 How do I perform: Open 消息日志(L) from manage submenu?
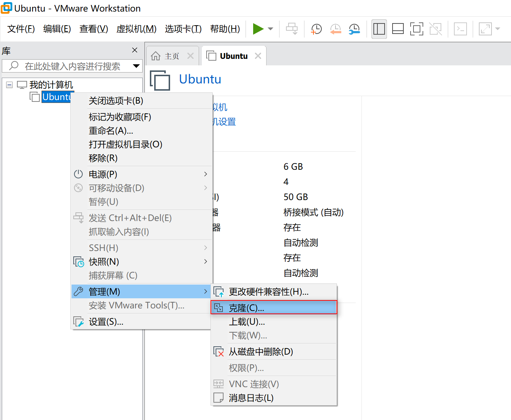coord(274,398)
